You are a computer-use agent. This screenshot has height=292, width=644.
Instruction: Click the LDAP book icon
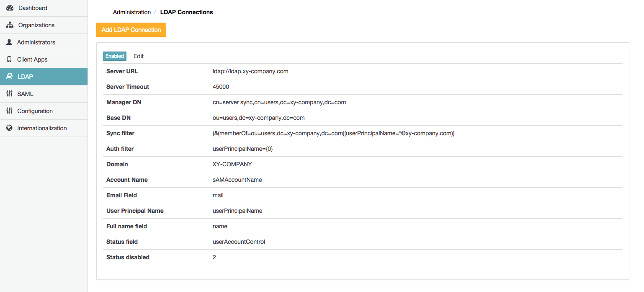(x=9, y=77)
